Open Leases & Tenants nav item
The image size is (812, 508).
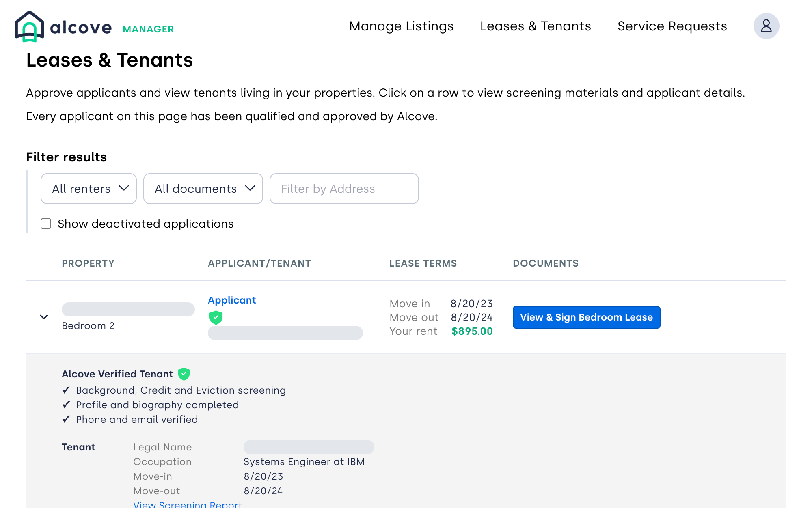(x=535, y=26)
